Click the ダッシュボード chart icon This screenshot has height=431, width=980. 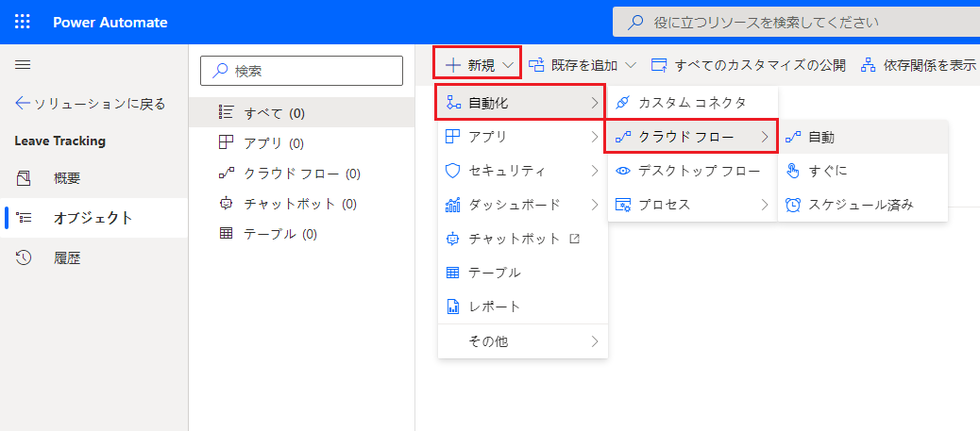click(x=453, y=205)
